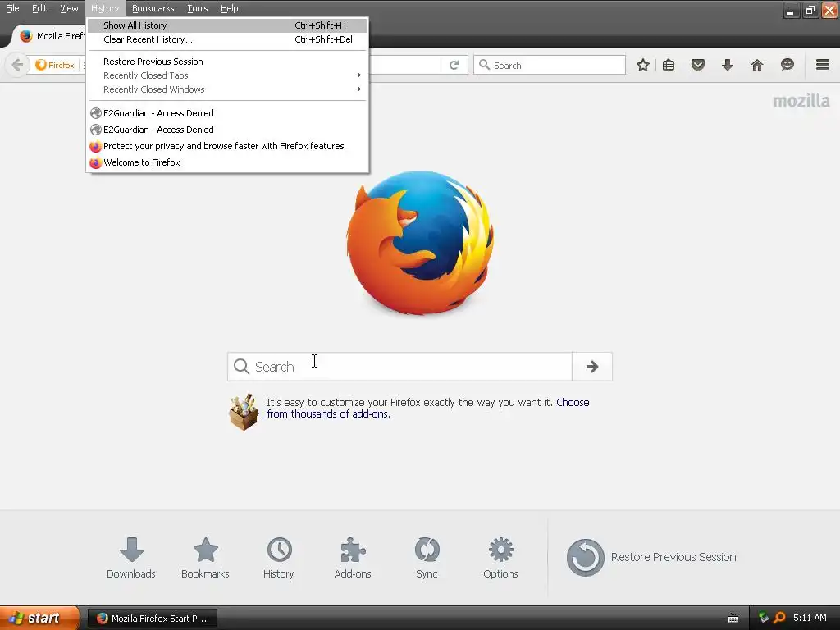The width and height of the screenshot is (840, 630).
Task: Close the open History menu from menu bar
Action: point(105,8)
